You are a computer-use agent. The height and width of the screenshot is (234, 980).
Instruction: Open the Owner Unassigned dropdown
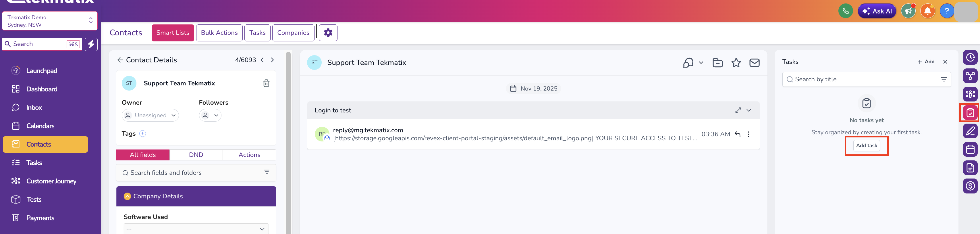150,115
